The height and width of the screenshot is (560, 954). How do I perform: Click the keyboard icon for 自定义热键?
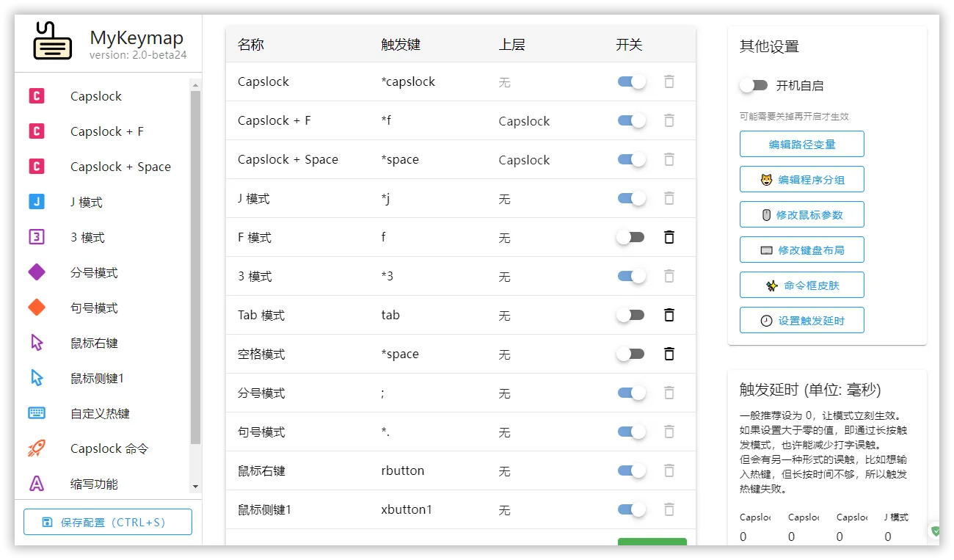click(37, 413)
